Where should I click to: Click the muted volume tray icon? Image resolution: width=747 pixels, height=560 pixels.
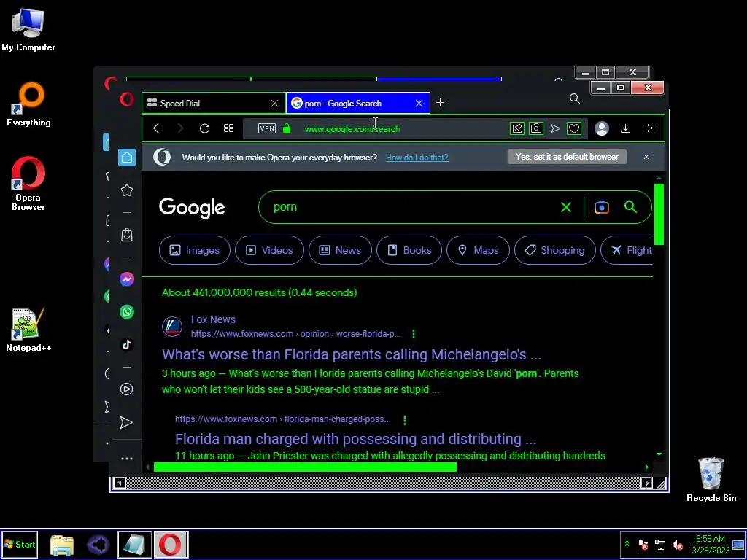coord(678,544)
